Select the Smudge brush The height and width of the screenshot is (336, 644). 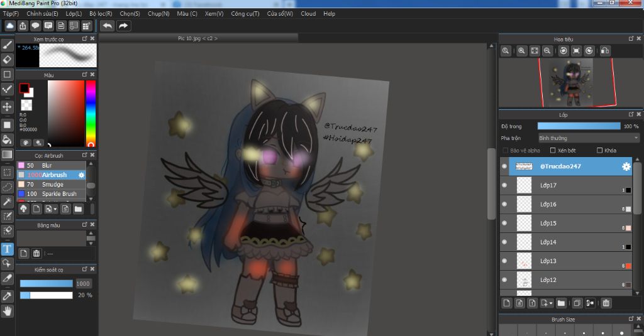coord(51,184)
